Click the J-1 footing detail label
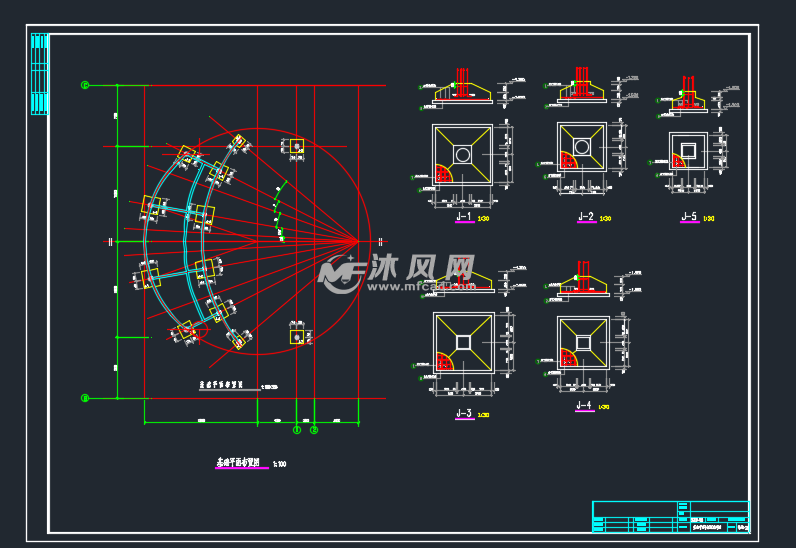796x548 pixels. [x=463, y=217]
